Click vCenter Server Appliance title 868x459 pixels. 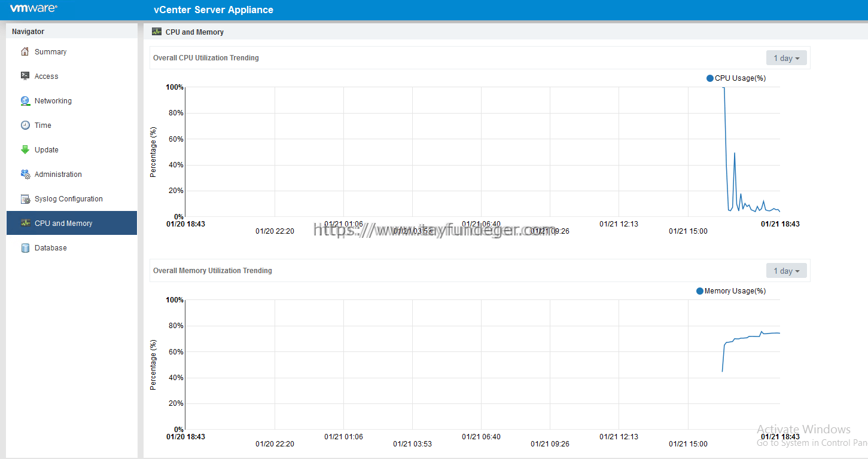214,10
